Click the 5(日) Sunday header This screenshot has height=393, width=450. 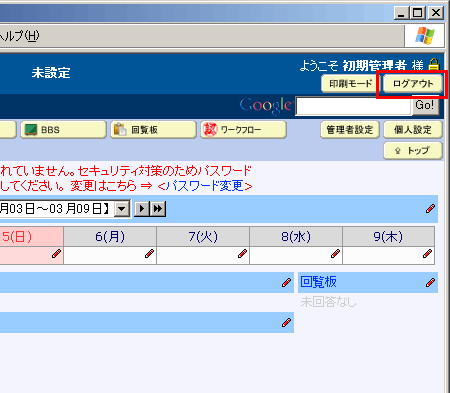(31, 237)
